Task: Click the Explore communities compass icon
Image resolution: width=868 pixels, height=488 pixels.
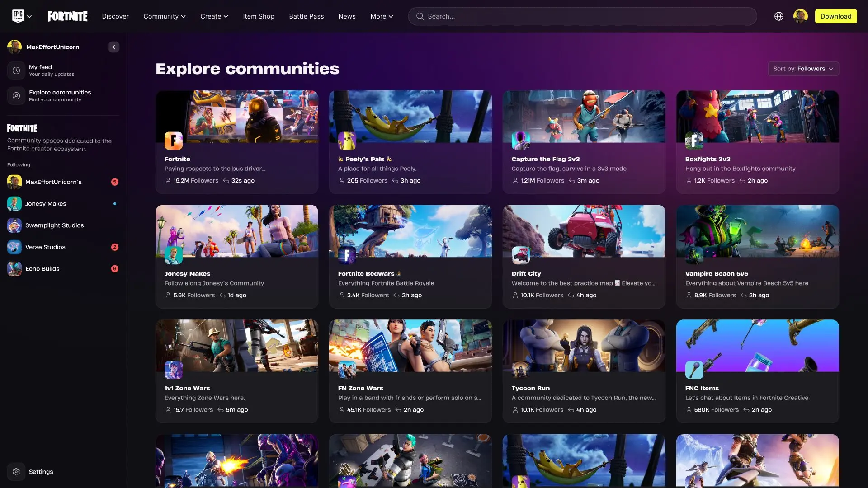Action: point(16,96)
